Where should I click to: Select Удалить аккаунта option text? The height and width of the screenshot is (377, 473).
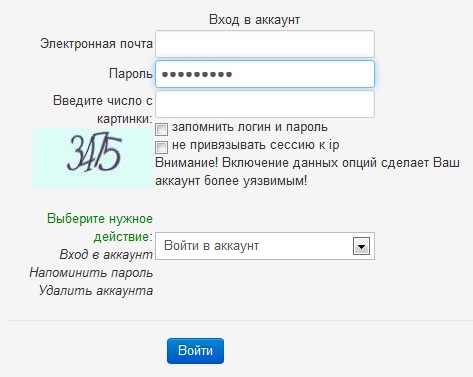pyautogui.click(x=96, y=291)
